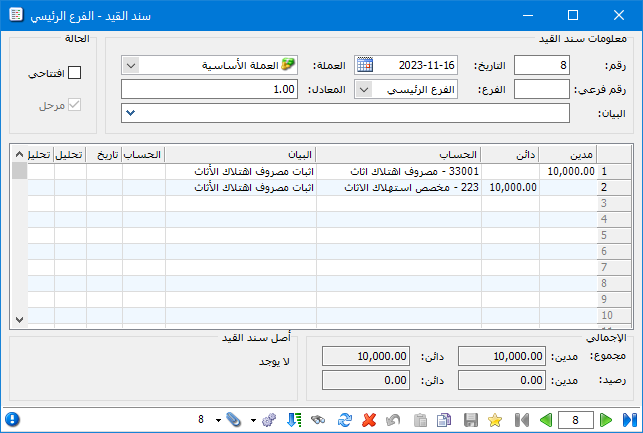Click the blue arrow sort rows icon
Viewport: 643px width, 433px height.
pos(294,420)
